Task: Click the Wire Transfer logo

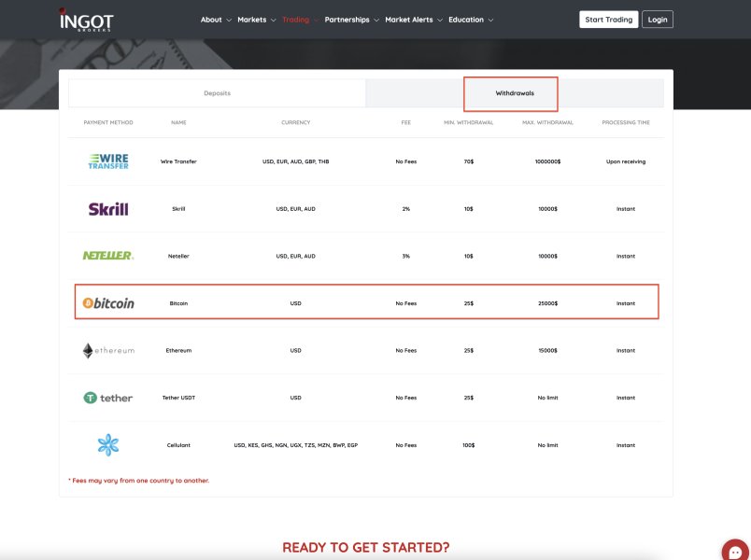Action: click(x=108, y=161)
